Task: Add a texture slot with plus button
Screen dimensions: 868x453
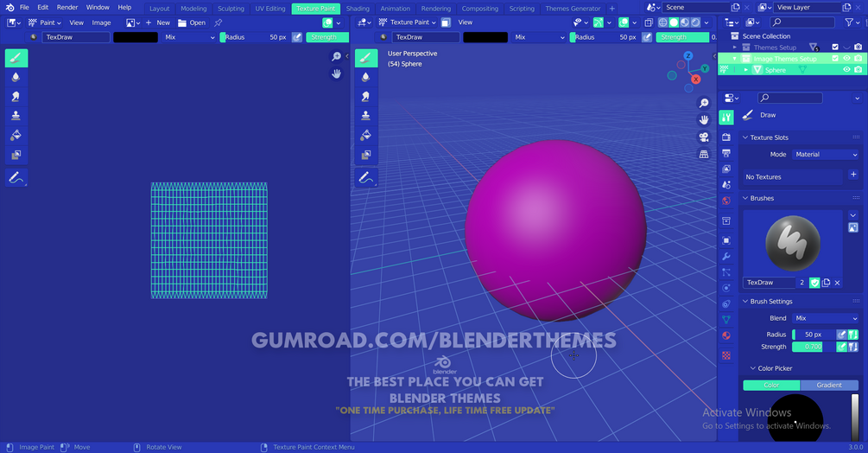Action: point(853,175)
